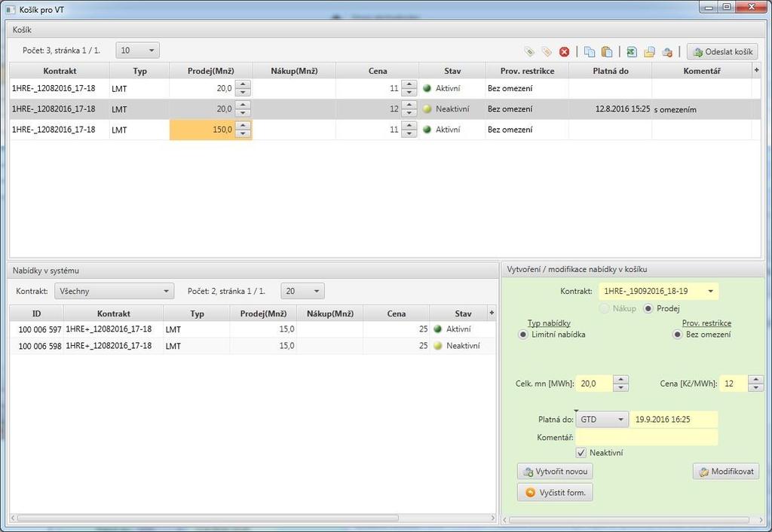Viewport: 772px width, 532px height.
Task: Open the offers page size dropdown showing 20
Action: coord(302,292)
